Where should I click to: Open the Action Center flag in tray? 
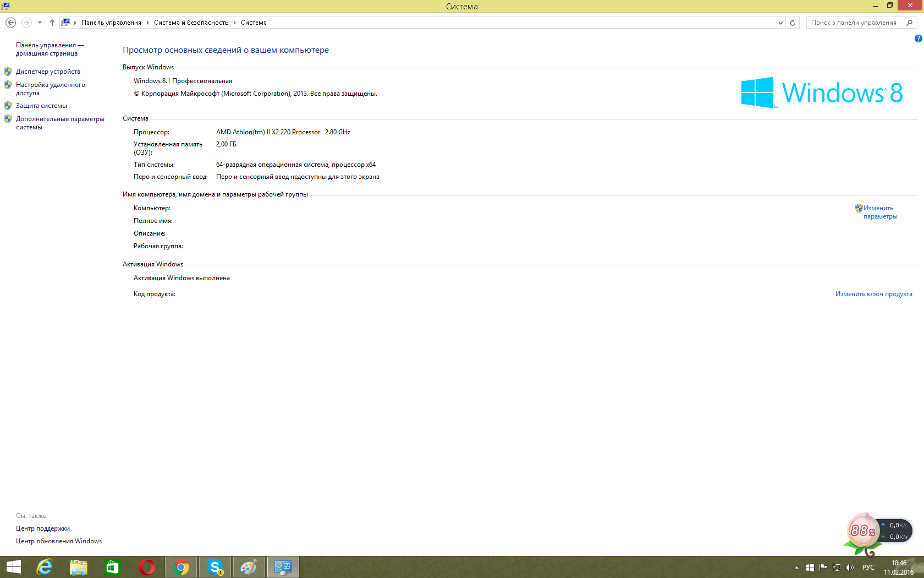pyautogui.click(x=823, y=568)
